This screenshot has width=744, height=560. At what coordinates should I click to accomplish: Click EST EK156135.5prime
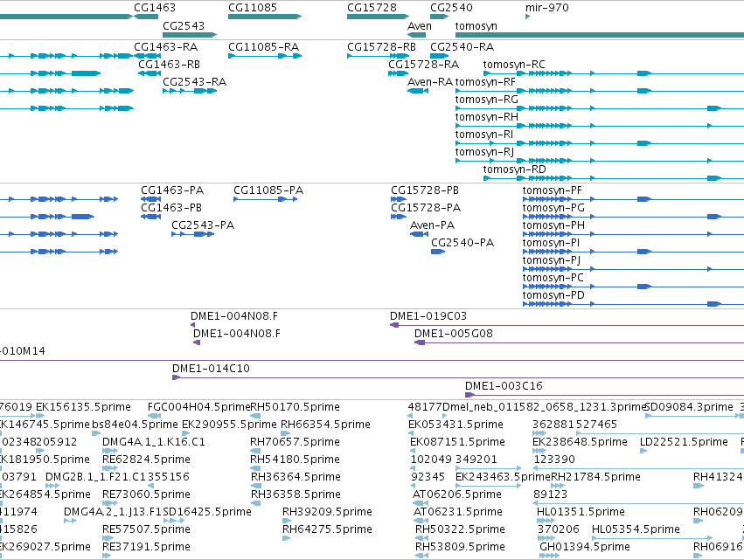coord(84,408)
